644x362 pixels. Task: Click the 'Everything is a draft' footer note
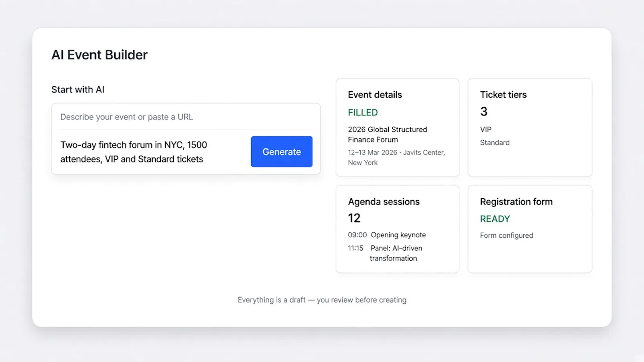tap(322, 300)
